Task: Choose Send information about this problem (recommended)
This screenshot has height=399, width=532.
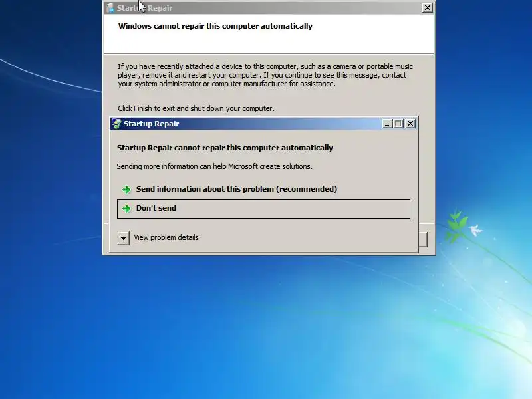Action: pyautogui.click(x=263, y=189)
